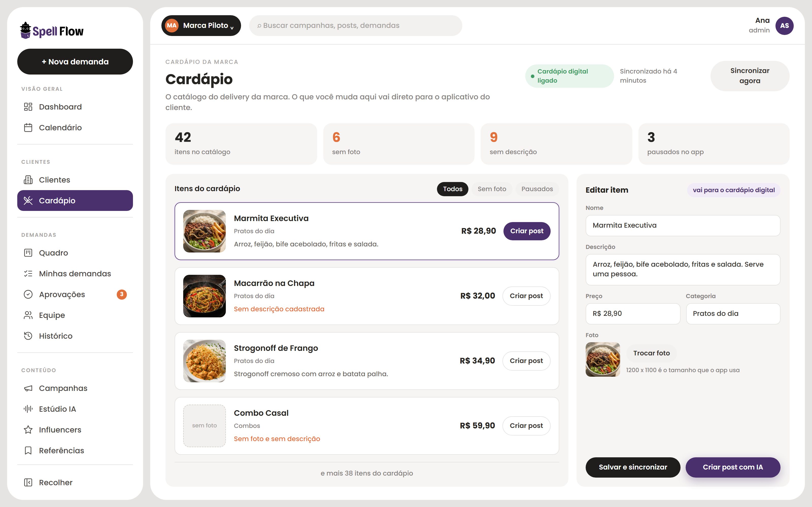The height and width of the screenshot is (507, 812).
Task: Select the Strogonoff de Frango dish thumbnail
Action: (204, 361)
